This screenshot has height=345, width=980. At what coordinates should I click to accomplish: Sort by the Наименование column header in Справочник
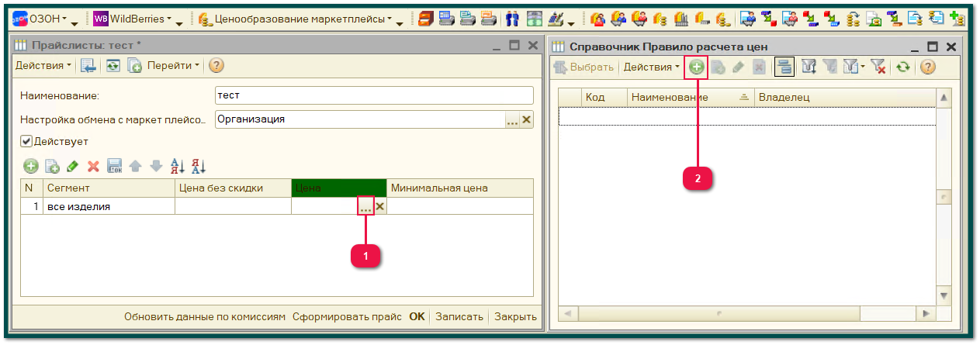pos(690,98)
